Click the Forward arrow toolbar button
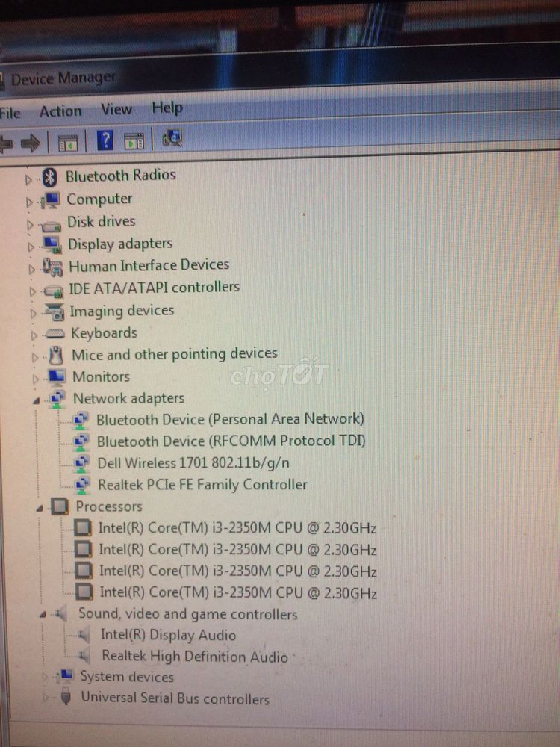 click(x=31, y=143)
